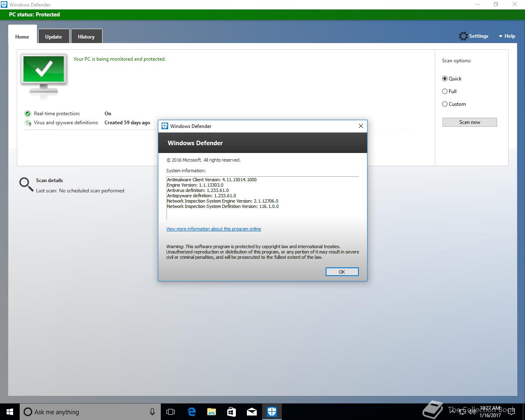The height and width of the screenshot is (420, 525).
Task: Click the Real-time protection status checkmark icon
Action: point(28,114)
